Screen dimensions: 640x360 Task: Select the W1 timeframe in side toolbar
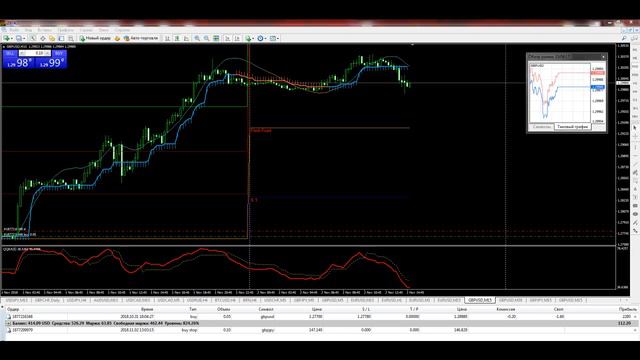[635, 108]
